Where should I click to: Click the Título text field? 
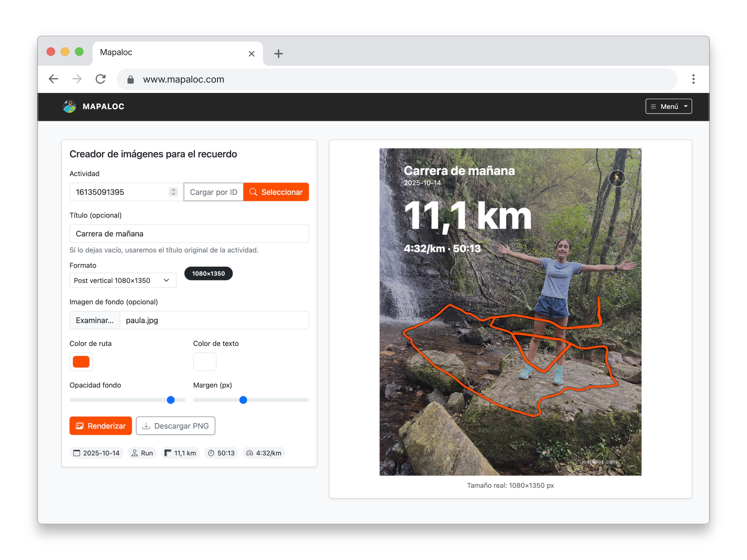point(189,234)
